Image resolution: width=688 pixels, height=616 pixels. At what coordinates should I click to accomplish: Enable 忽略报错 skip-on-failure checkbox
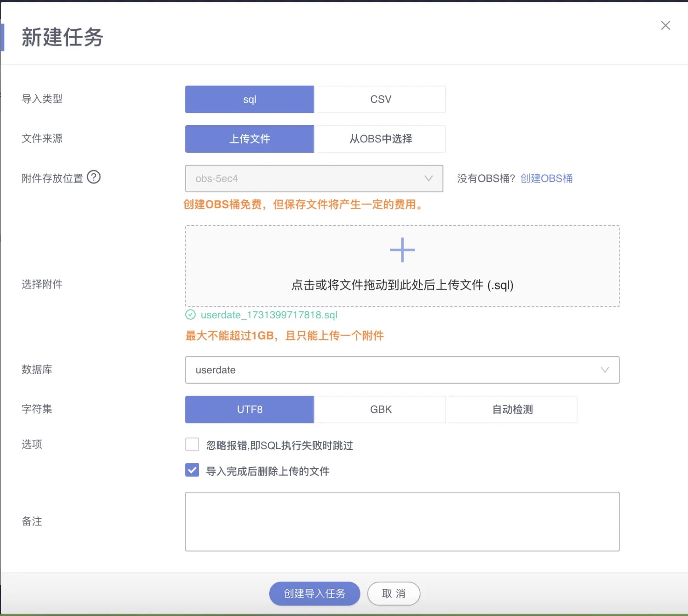[x=192, y=444]
